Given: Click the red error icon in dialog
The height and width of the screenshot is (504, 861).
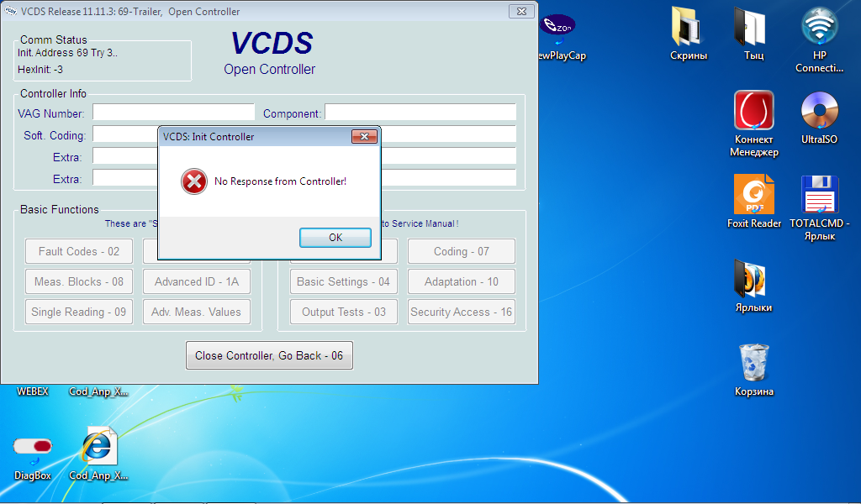Looking at the screenshot, I should click(194, 181).
